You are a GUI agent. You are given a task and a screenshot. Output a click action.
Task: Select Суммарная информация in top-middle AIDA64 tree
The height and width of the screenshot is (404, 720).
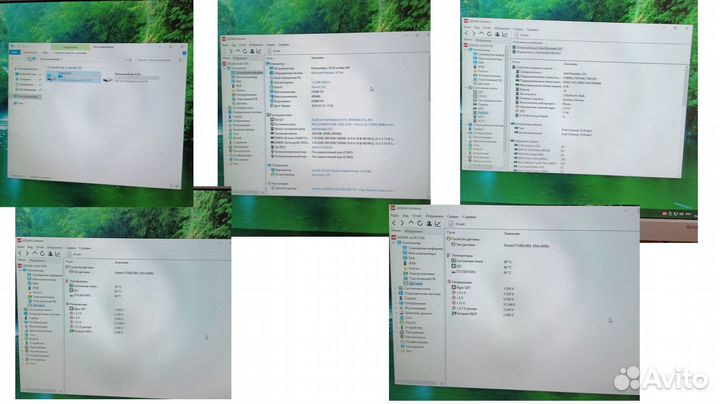pyautogui.click(x=248, y=73)
